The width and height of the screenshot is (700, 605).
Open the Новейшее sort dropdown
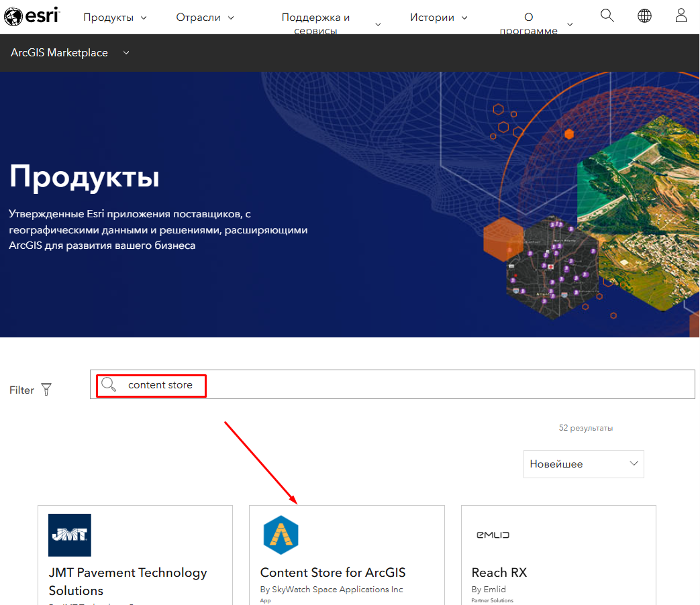tap(583, 464)
